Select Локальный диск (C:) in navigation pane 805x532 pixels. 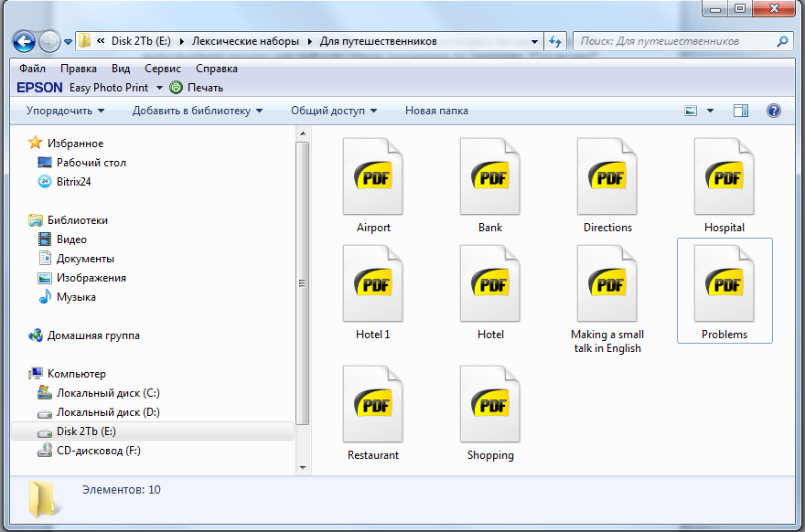point(108,393)
